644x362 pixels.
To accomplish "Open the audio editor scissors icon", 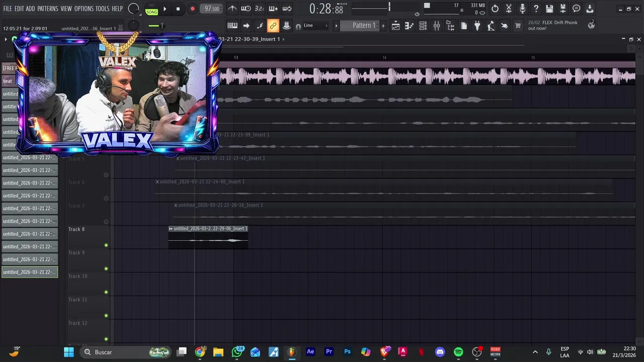I will (509, 9).
